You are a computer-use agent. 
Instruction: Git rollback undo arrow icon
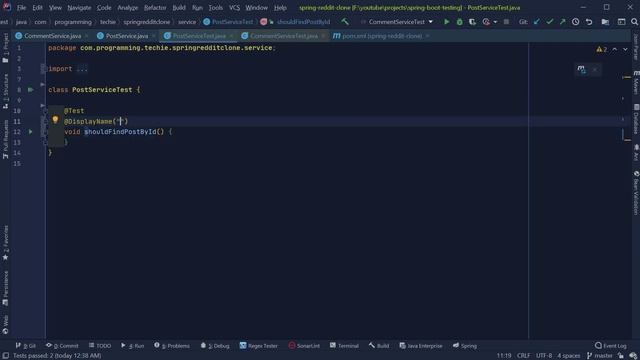[x=589, y=22]
